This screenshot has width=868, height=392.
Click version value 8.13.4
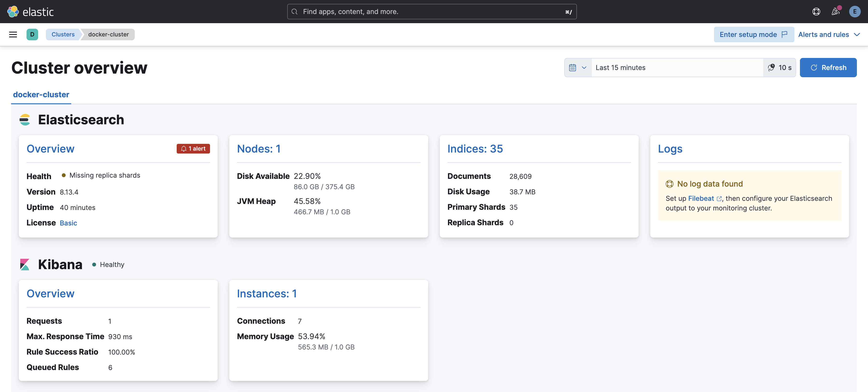pyautogui.click(x=69, y=192)
